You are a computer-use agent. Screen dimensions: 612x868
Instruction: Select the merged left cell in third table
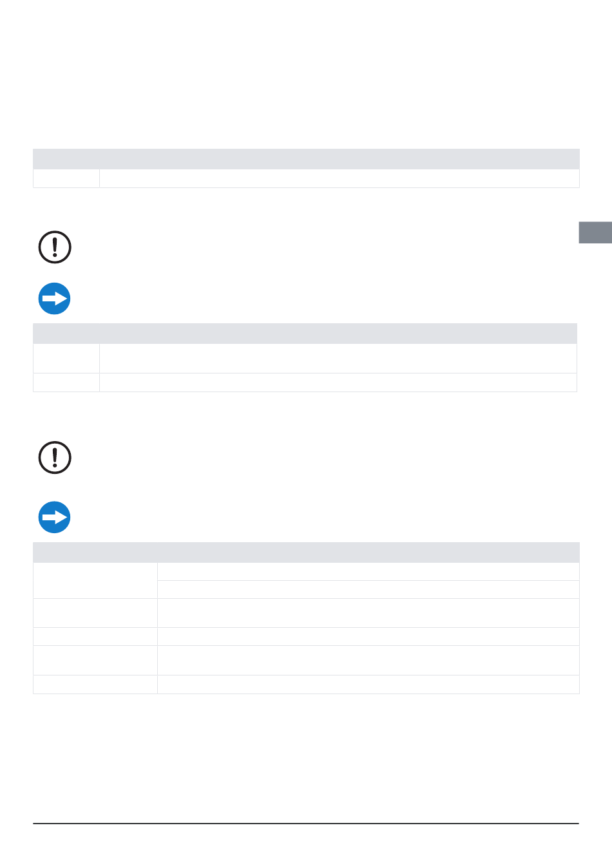[95, 581]
